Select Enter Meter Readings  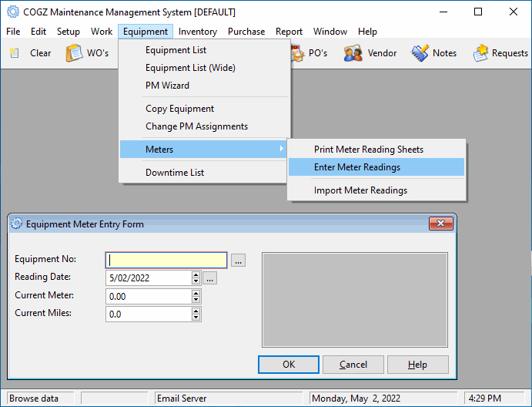(x=376, y=166)
